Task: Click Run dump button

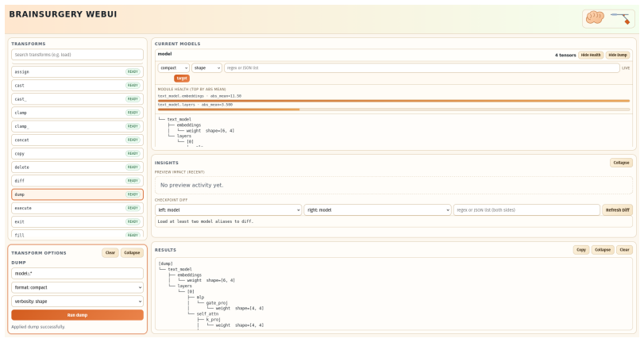Action: click(77, 315)
